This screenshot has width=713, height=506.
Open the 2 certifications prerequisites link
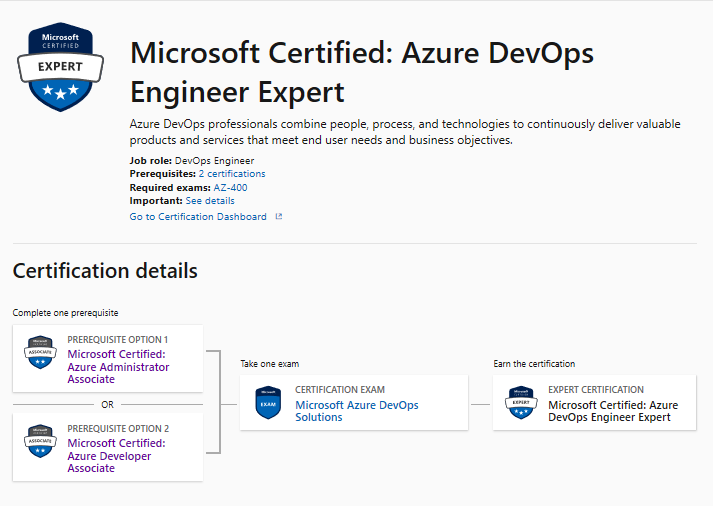(x=232, y=174)
